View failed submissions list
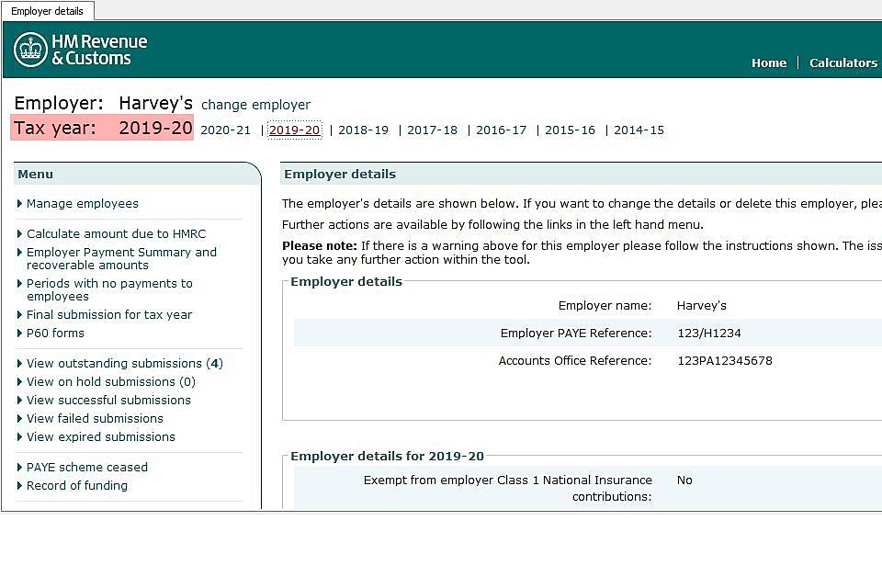882x588 pixels. coord(95,419)
